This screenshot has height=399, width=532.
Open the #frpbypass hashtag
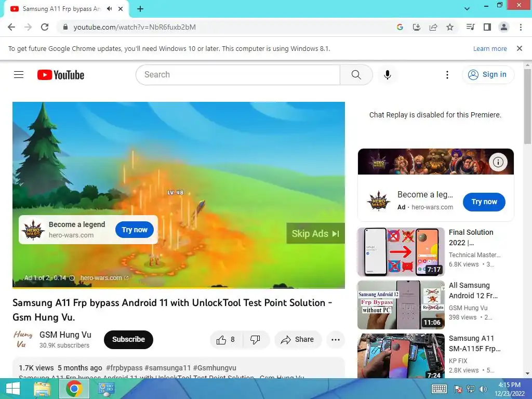click(124, 368)
